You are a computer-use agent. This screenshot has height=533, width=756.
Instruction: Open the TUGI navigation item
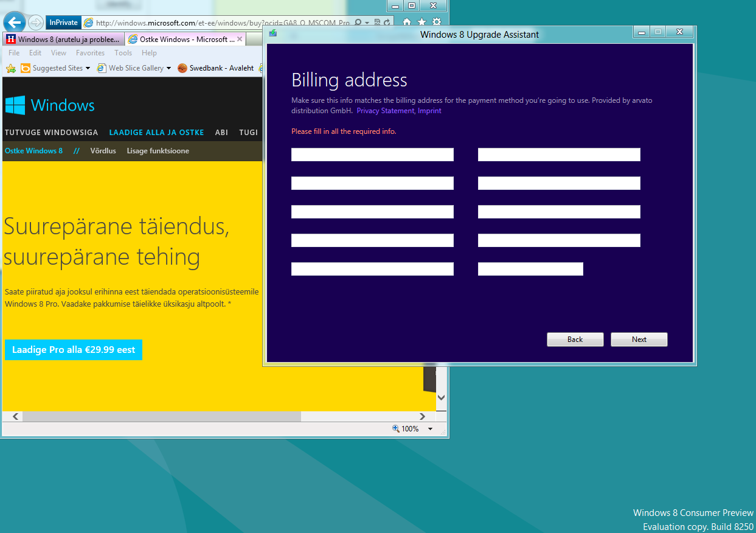tap(249, 132)
